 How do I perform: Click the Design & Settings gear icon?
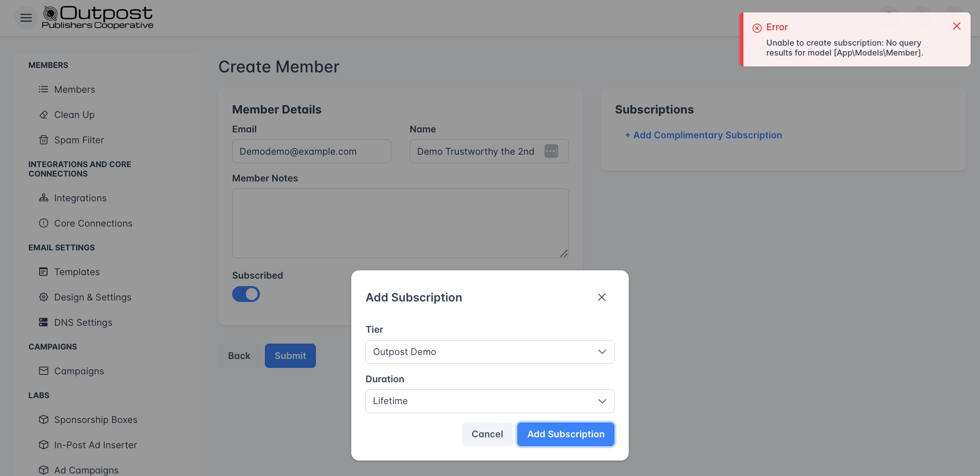44,297
